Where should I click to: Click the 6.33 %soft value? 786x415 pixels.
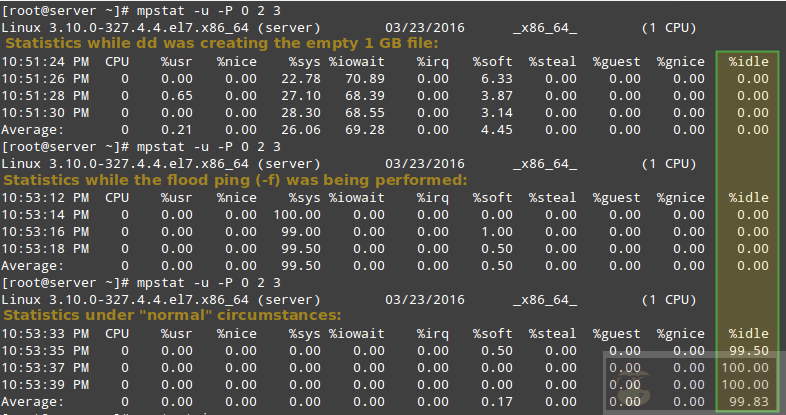[496, 78]
